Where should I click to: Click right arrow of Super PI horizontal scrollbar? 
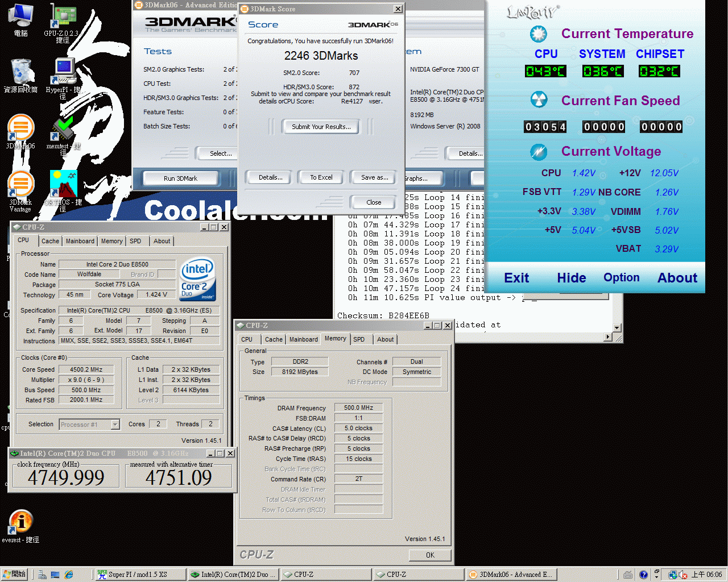pos(607,337)
